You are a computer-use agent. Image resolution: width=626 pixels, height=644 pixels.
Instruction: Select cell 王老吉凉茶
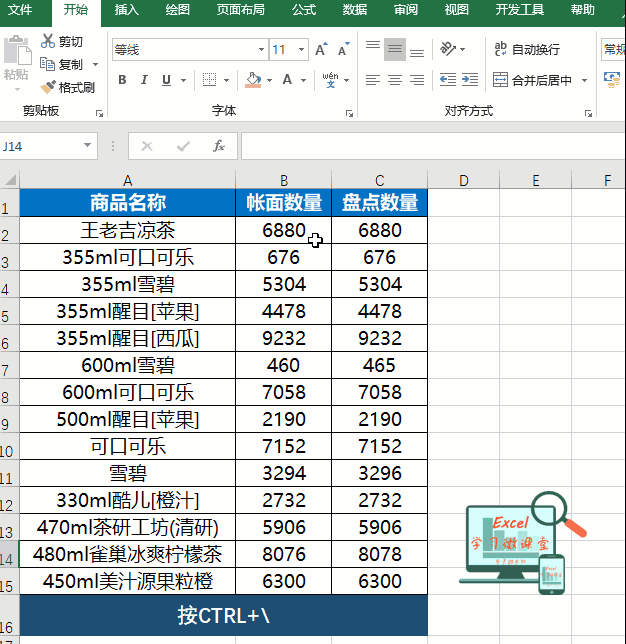pyautogui.click(x=127, y=230)
